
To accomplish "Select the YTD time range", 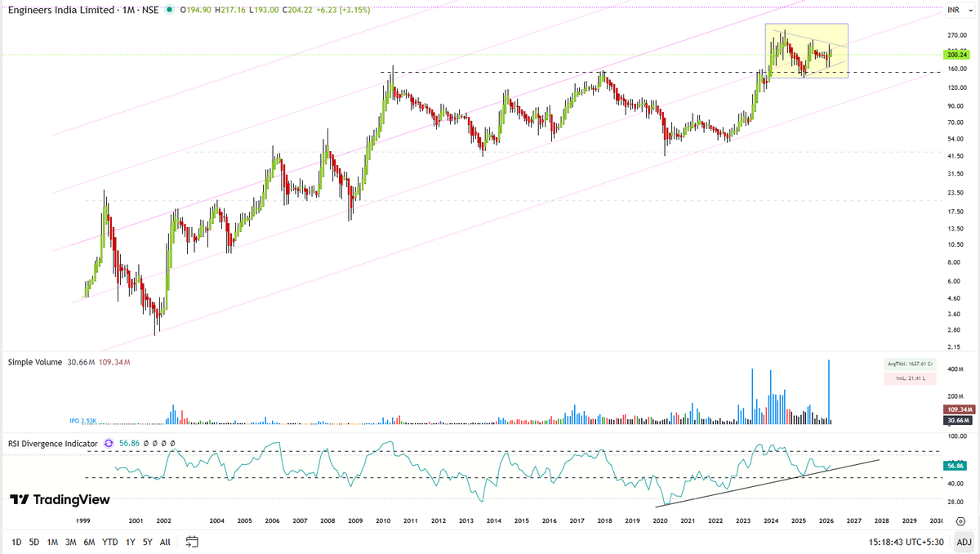I will [x=109, y=541].
